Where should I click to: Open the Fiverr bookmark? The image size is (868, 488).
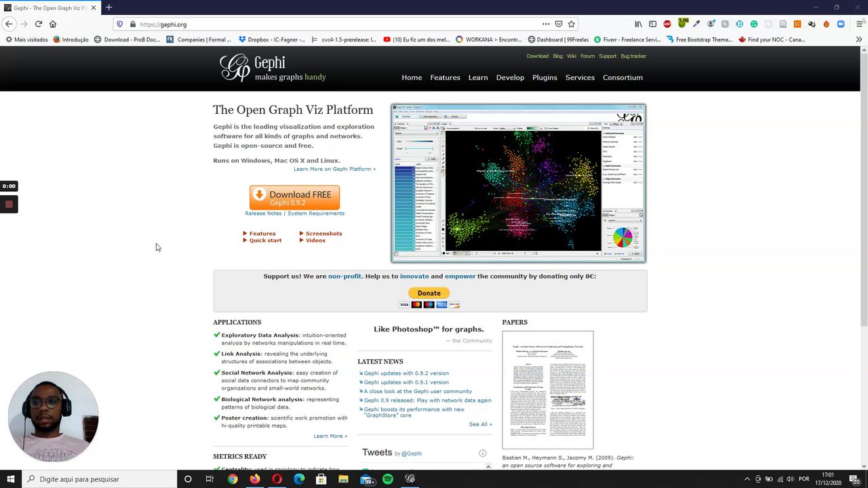pos(627,39)
